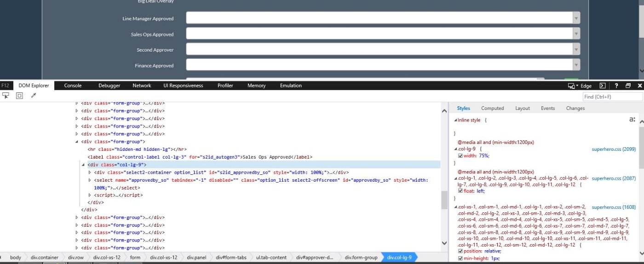Viewport: 644px width, 264px height.
Task: Uncheck the float: left style property
Action: [x=460, y=190]
